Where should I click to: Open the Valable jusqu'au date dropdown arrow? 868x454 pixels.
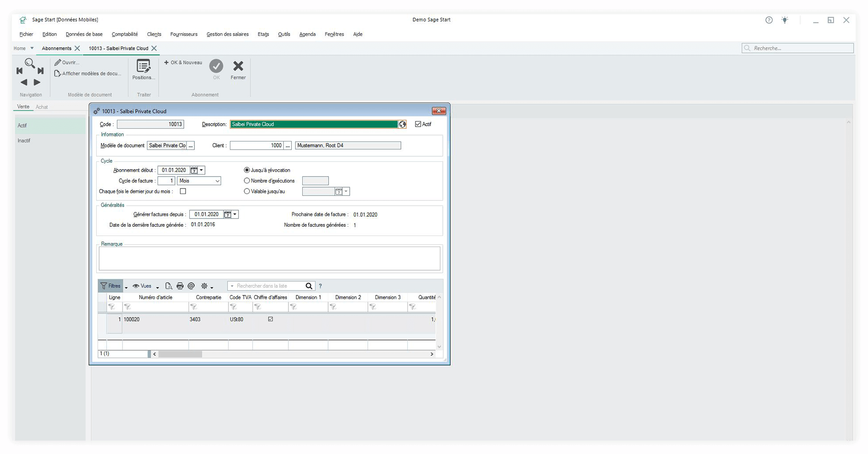click(x=346, y=191)
